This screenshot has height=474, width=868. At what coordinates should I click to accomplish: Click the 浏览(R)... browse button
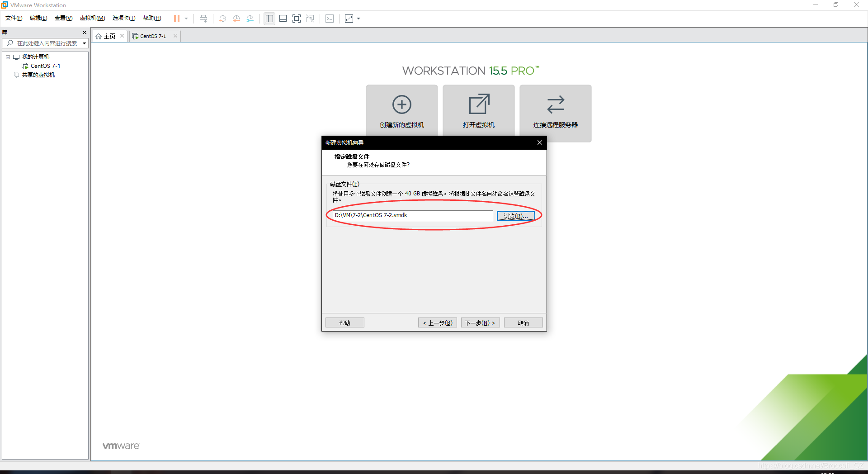516,216
